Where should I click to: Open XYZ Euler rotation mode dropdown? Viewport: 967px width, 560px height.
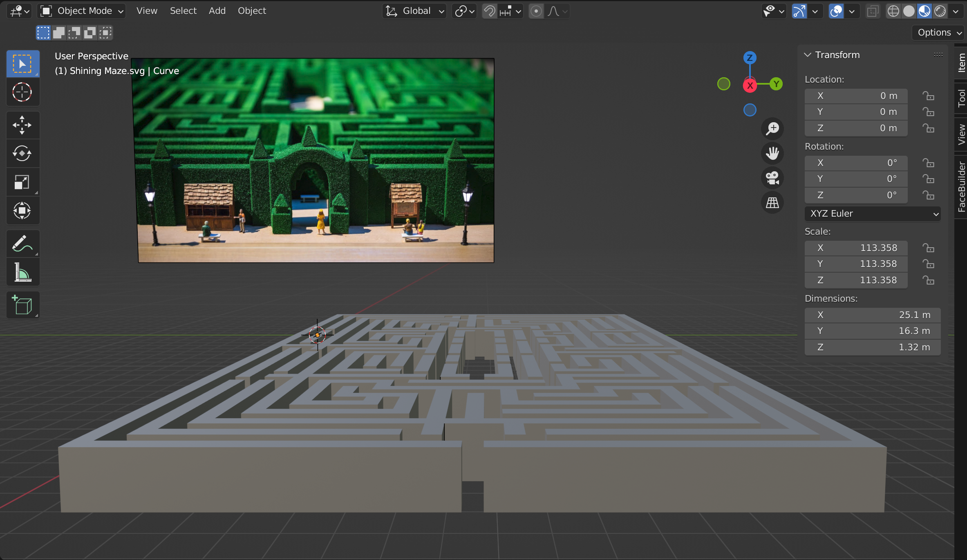click(873, 214)
